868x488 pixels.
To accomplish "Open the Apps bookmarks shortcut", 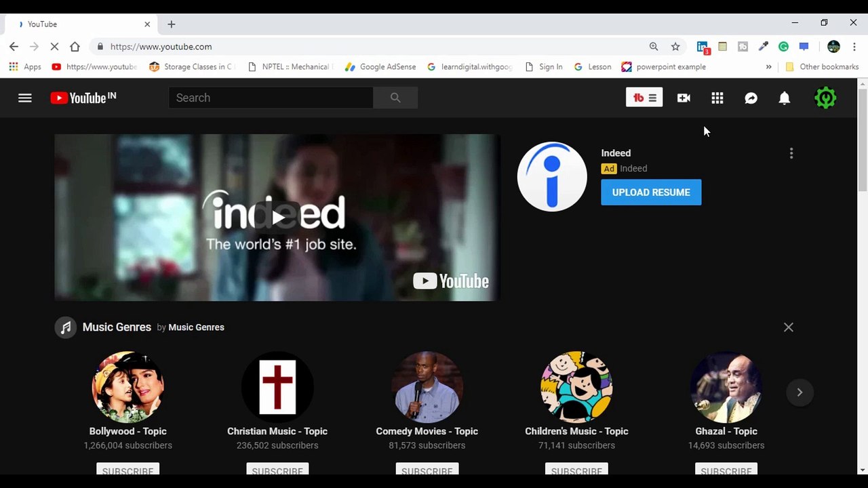I will (x=25, y=67).
